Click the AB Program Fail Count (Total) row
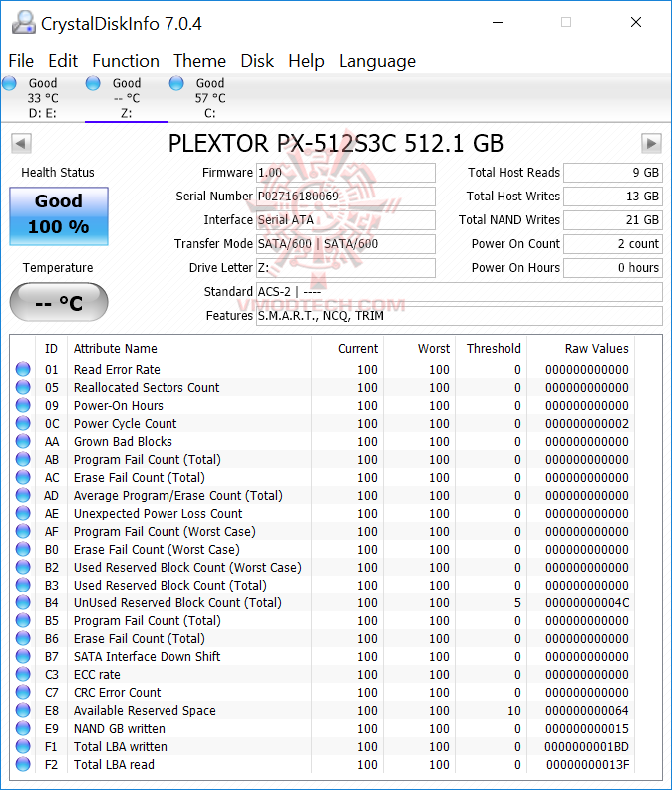The image size is (672, 790). point(322,460)
